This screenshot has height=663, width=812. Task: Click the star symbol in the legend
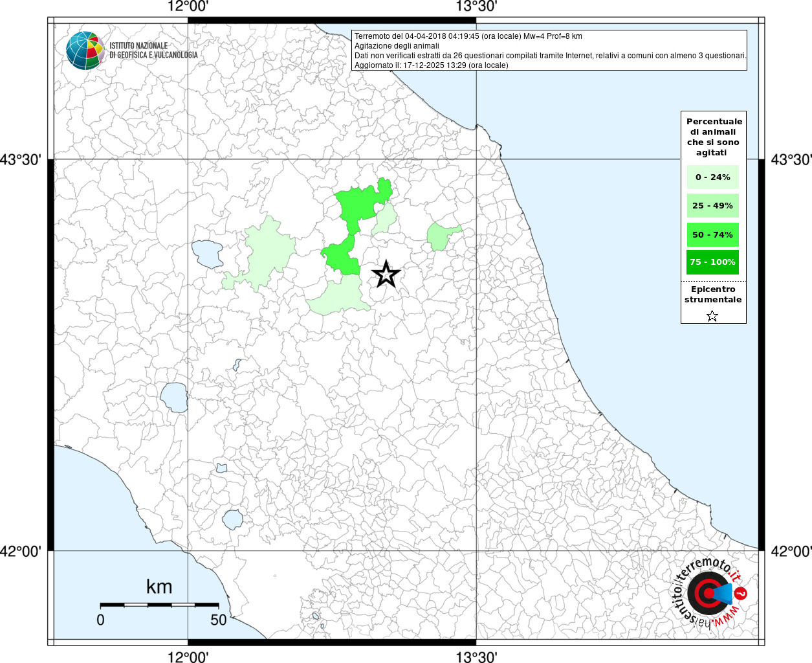pos(712,316)
